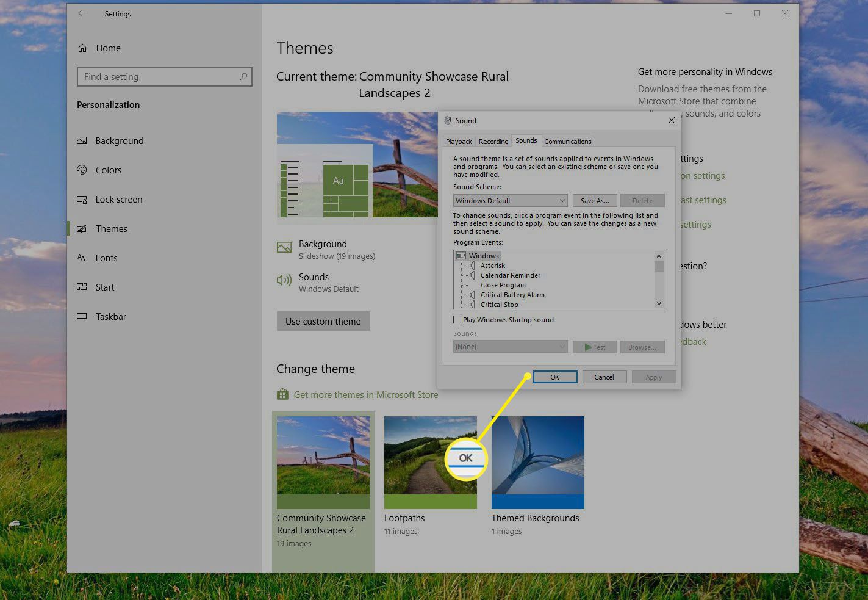Click Save As... for sound scheme
Viewport: 868px width, 600px height.
click(x=595, y=201)
